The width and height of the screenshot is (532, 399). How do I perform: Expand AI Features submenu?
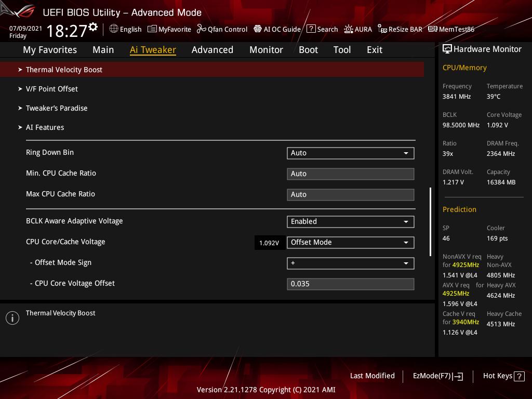pyautogui.click(x=45, y=128)
